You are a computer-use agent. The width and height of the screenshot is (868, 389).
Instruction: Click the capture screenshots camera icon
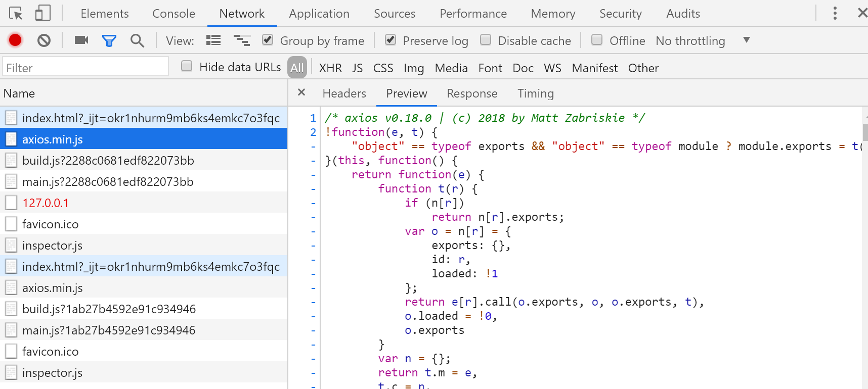81,40
